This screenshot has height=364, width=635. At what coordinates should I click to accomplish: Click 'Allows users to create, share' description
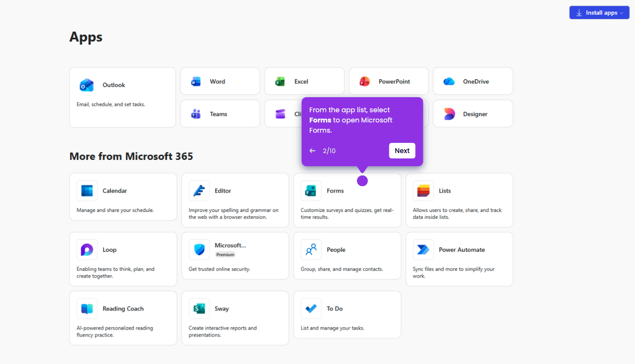click(457, 214)
